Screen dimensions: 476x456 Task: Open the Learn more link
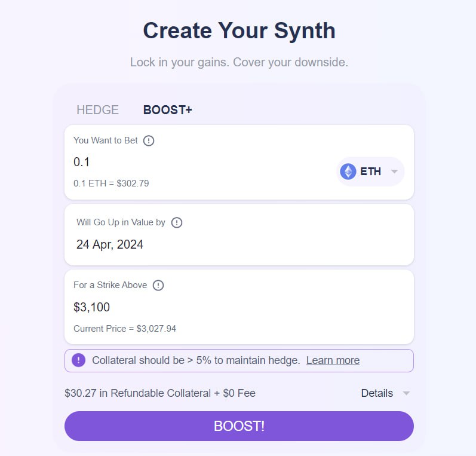click(333, 360)
